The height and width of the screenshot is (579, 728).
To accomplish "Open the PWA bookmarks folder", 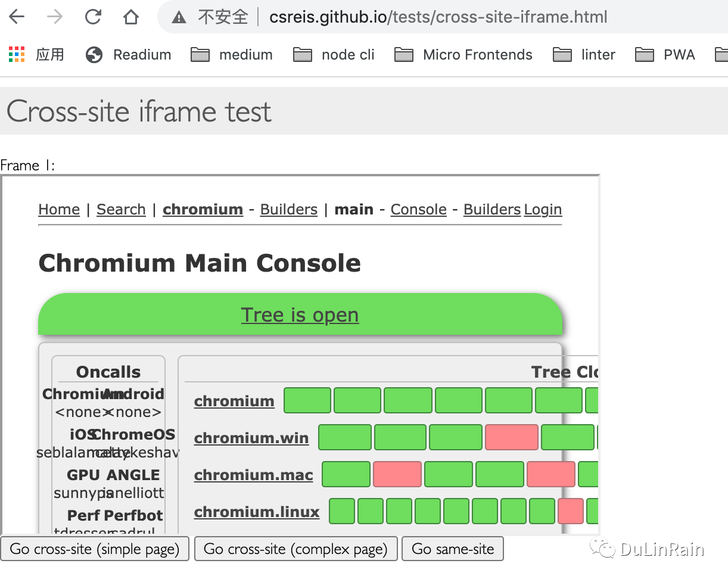I will [x=665, y=55].
